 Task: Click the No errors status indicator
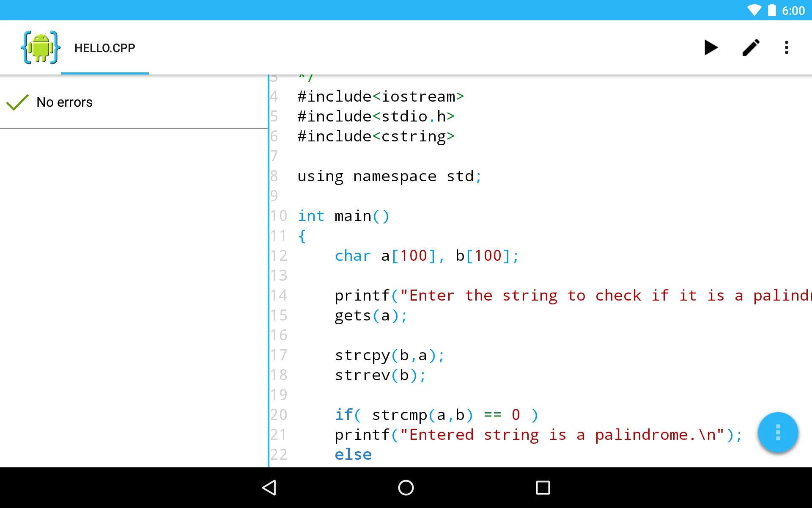click(x=49, y=102)
